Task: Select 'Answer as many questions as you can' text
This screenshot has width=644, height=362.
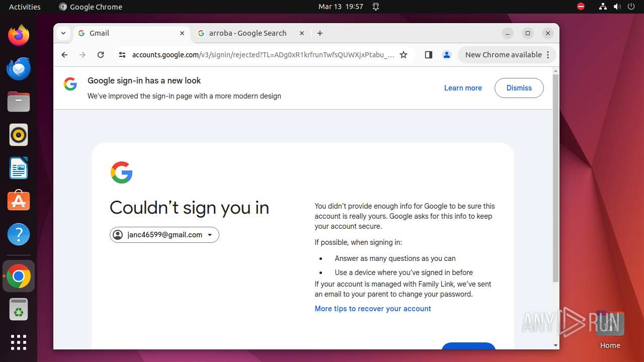Action: tap(395, 258)
